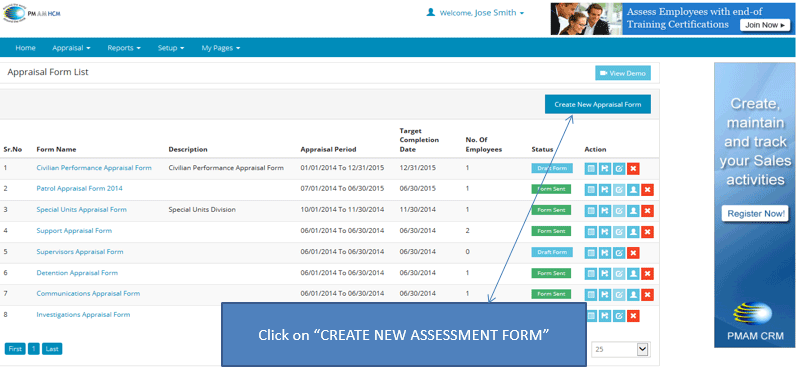The width and height of the screenshot is (801, 389).
Task: Click the PMAM HCM logo
Action: (32, 13)
